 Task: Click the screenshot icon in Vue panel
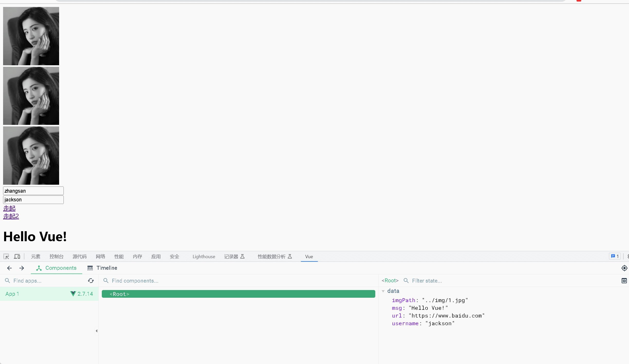624,281
